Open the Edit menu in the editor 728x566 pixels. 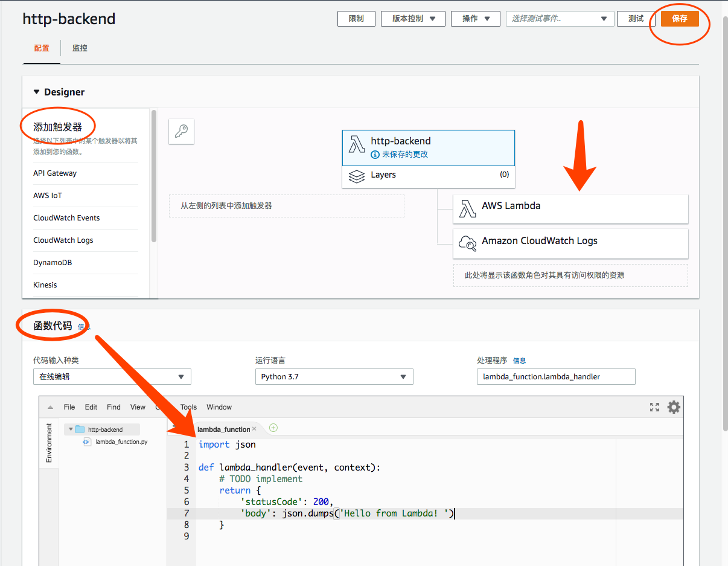pos(91,407)
